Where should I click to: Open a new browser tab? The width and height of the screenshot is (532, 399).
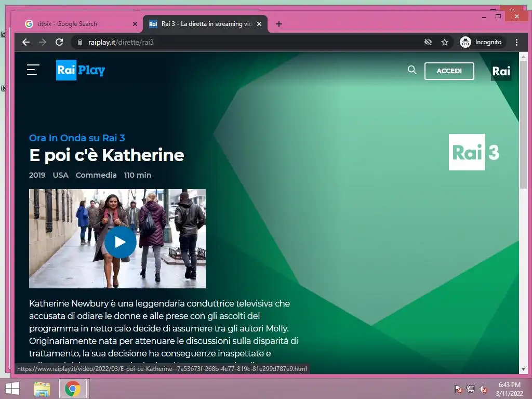279,24
